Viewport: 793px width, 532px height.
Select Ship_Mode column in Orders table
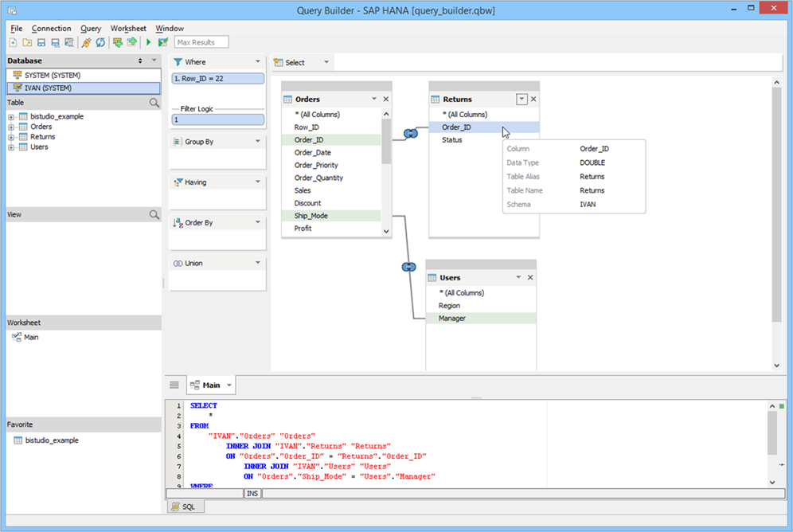tap(331, 216)
